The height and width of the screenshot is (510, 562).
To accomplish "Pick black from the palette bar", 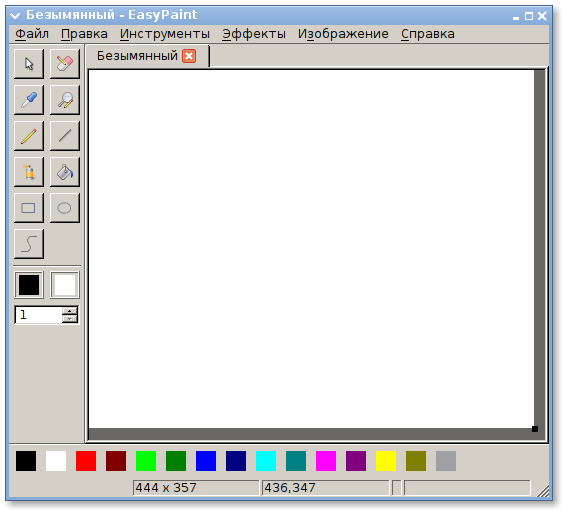I will tap(26, 461).
